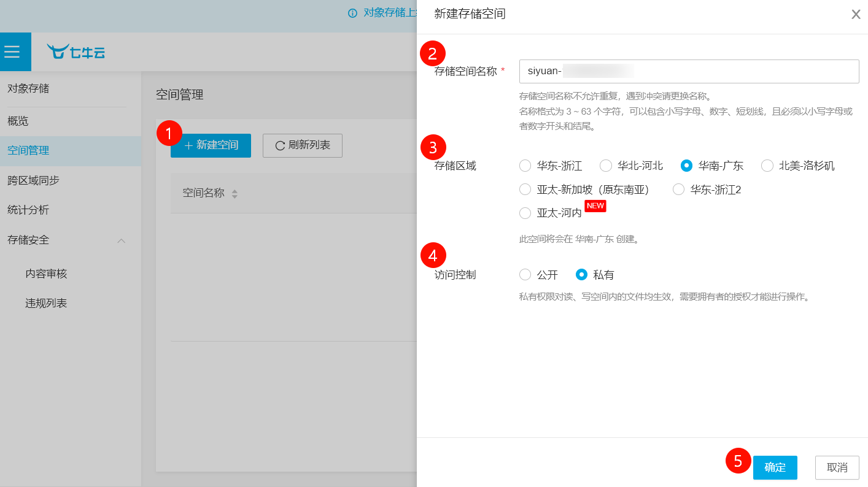Open 统计分析 from the sidebar
868x487 pixels.
click(28, 210)
